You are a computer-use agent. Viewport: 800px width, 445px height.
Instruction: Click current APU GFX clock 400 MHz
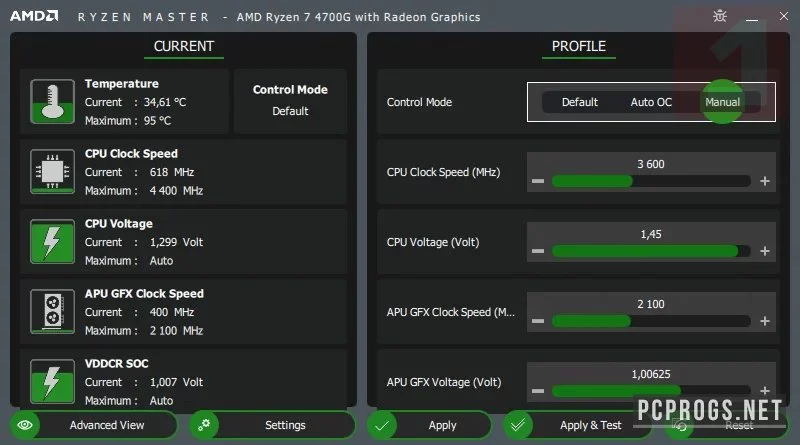tap(172, 312)
